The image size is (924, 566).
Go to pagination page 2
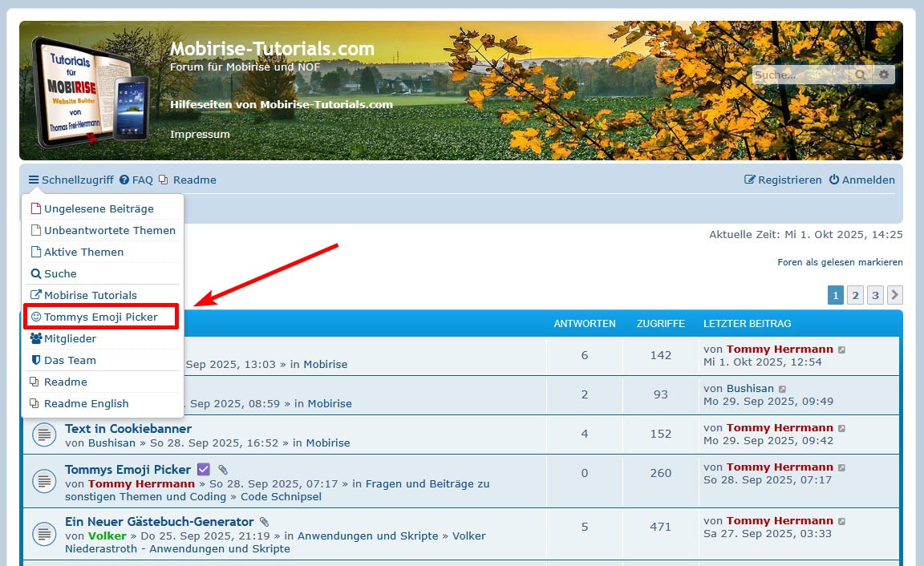pyautogui.click(x=855, y=295)
